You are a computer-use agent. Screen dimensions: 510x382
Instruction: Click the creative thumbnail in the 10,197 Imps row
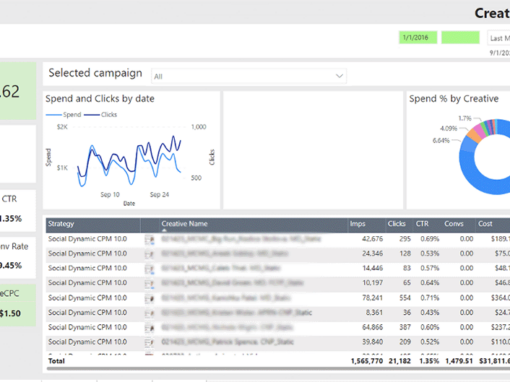pyautogui.click(x=150, y=283)
